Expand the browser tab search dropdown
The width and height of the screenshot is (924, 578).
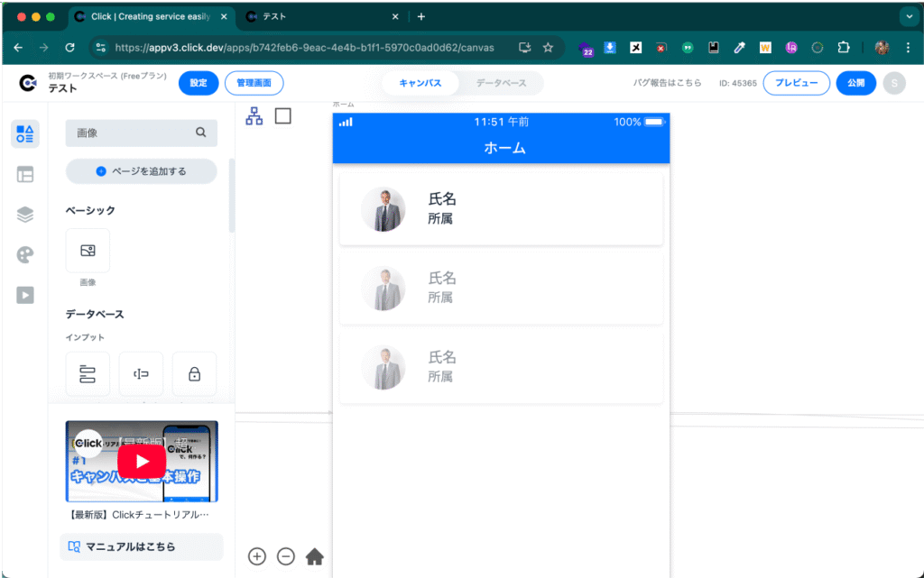coord(909,16)
